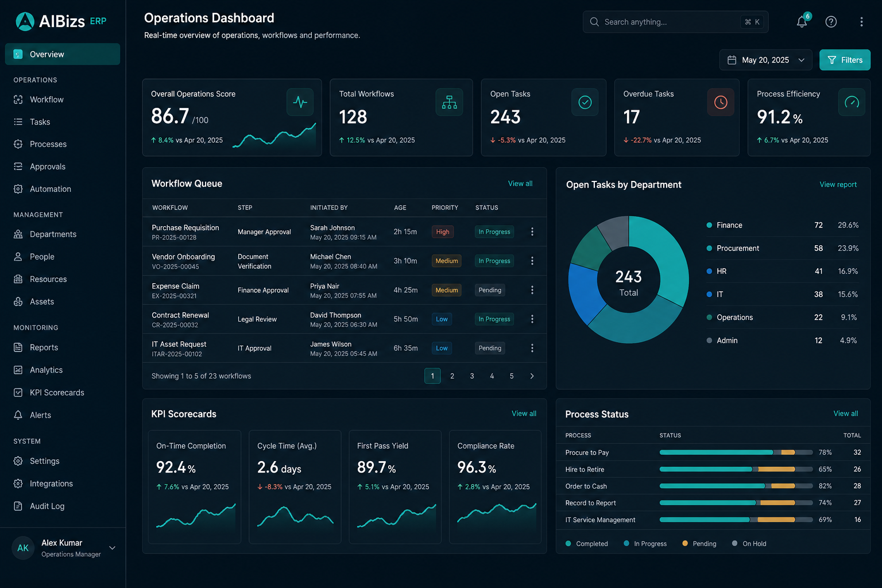Click the Tasks list icon in sidebar
This screenshot has width=882, height=588.
[x=18, y=122]
